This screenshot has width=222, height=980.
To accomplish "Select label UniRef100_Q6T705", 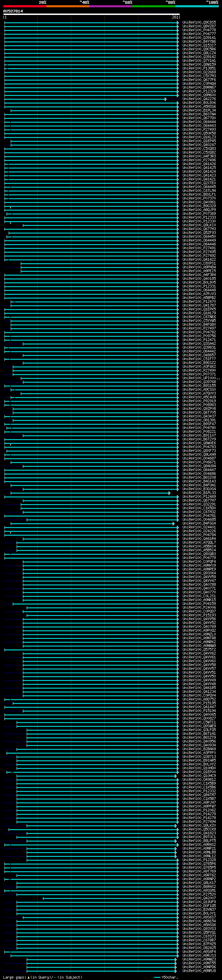I will [199, 412].
